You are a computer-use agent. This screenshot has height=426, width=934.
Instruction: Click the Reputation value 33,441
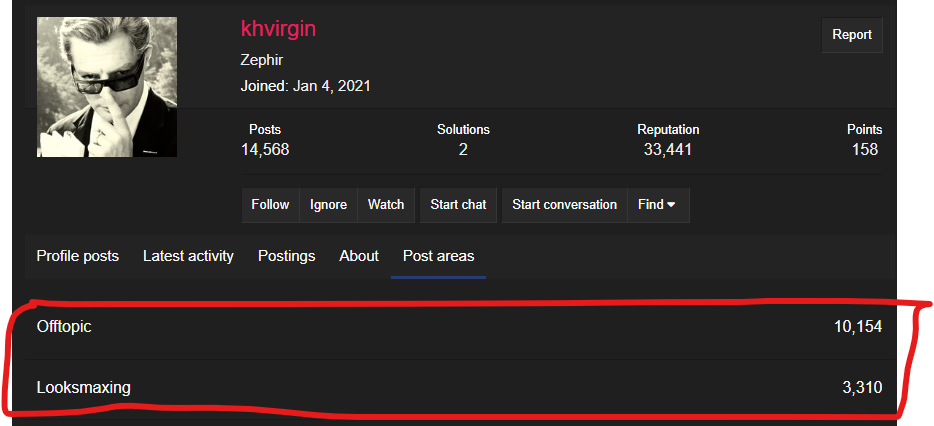668,150
